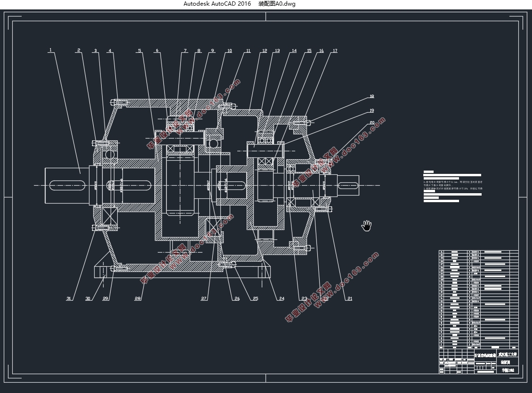
Task: Select part callout number 20
Action: 372,123
